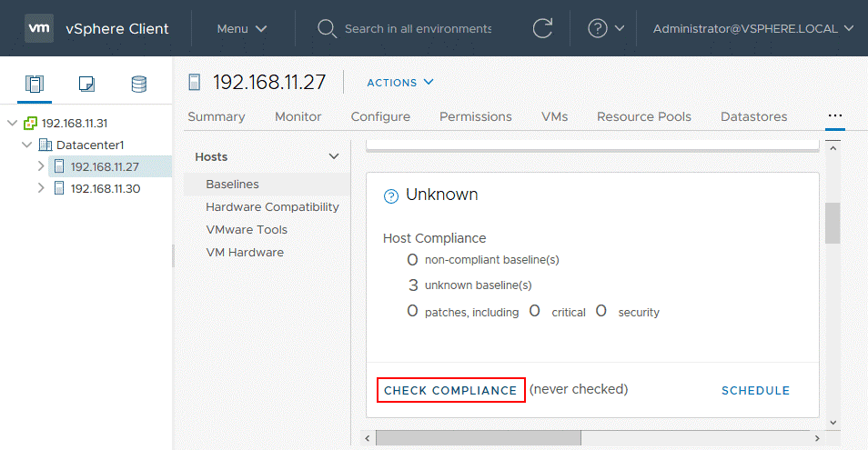
Task: Click the search in all environments field
Action: 418,28
